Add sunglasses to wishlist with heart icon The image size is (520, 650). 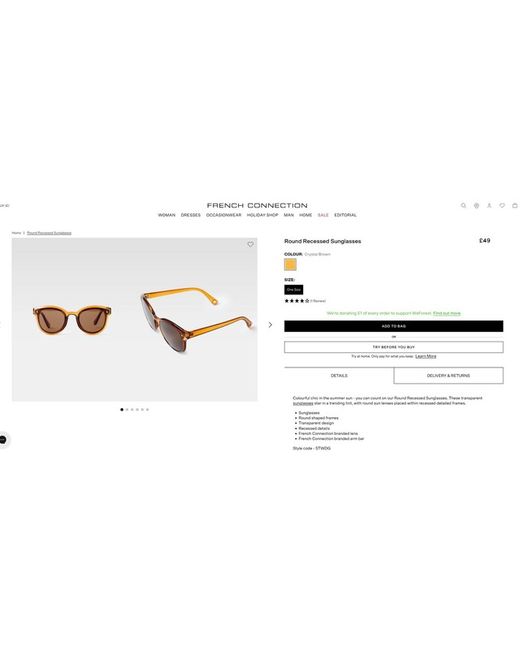250,245
